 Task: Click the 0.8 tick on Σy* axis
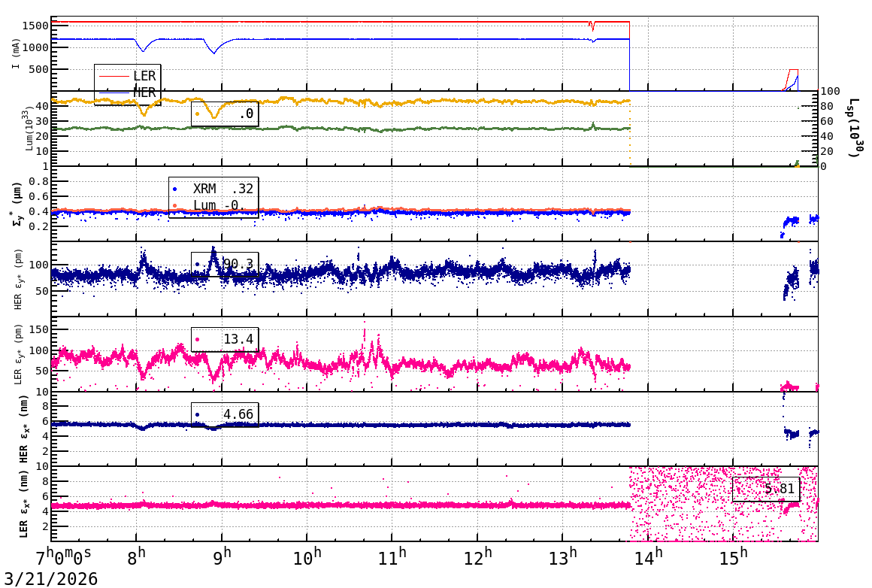pyautogui.click(x=39, y=181)
